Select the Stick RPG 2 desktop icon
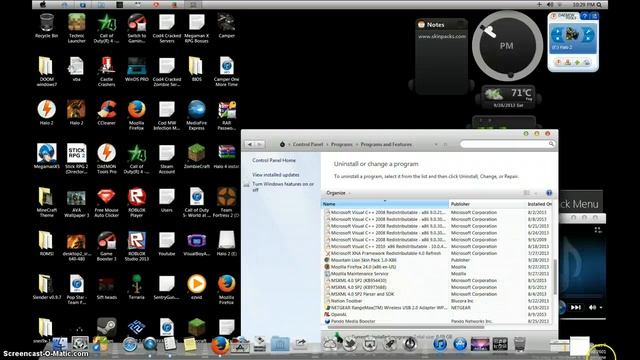 pyautogui.click(x=77, y=159)
